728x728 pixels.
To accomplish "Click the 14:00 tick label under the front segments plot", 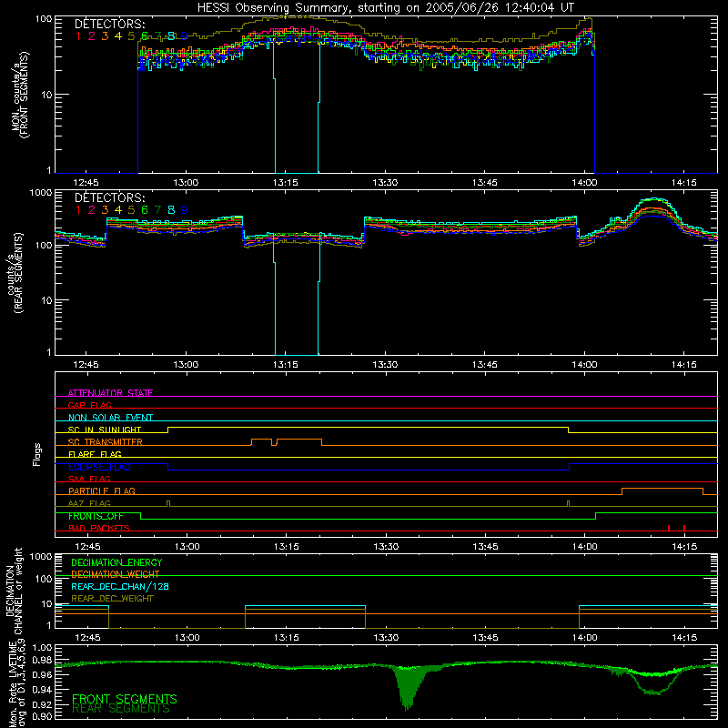I will click(584, 183).
